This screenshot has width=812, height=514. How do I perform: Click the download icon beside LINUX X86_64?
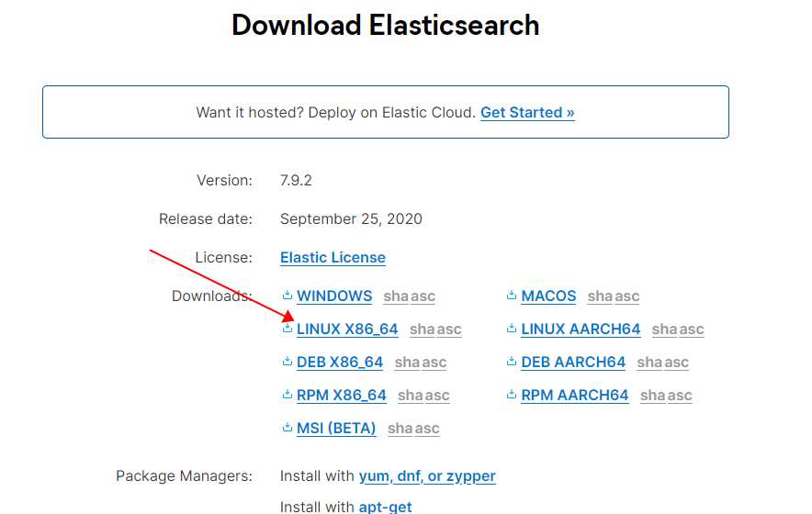[x=288, y=329]
